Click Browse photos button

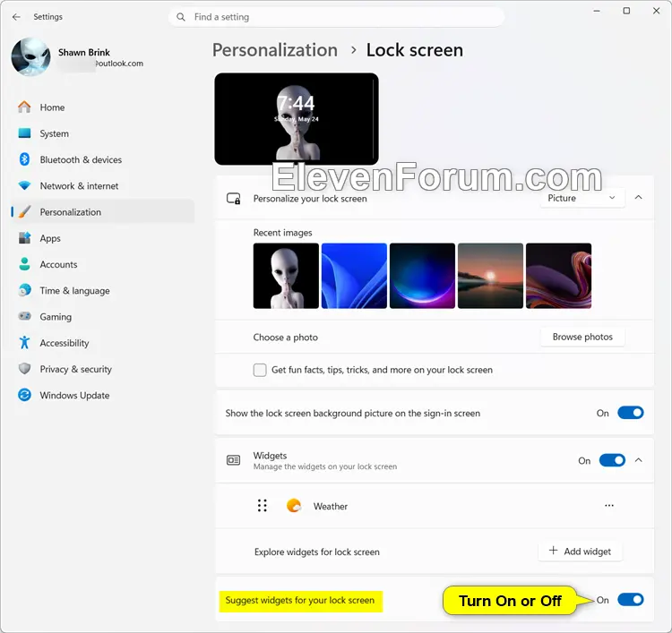(x=582, y=337)
